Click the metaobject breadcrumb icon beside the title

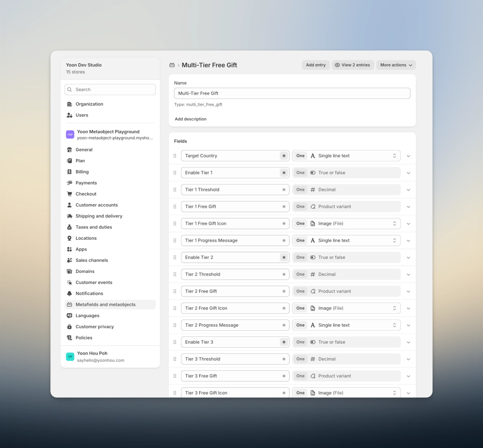click(172, 65)
